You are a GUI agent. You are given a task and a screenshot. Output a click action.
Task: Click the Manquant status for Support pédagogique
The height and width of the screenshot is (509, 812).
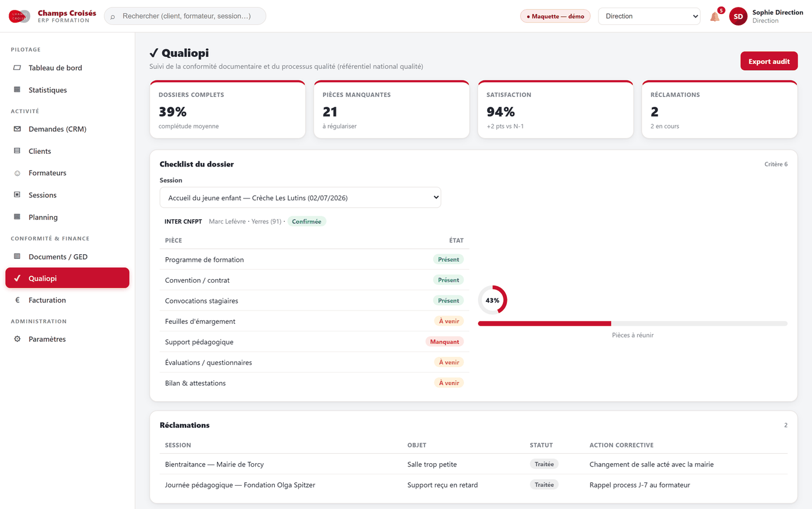(x=444, y=342)
